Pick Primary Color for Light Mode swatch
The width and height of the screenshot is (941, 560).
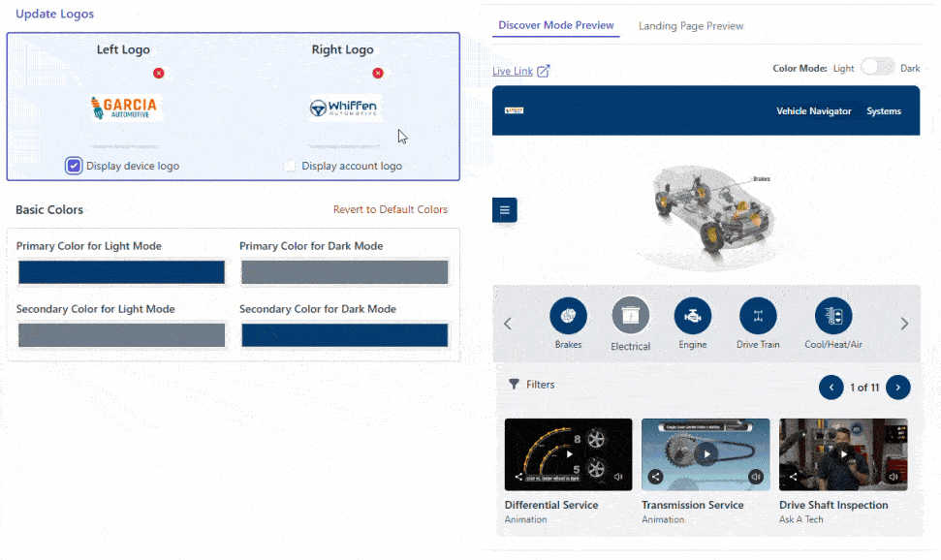coord(121,273)
